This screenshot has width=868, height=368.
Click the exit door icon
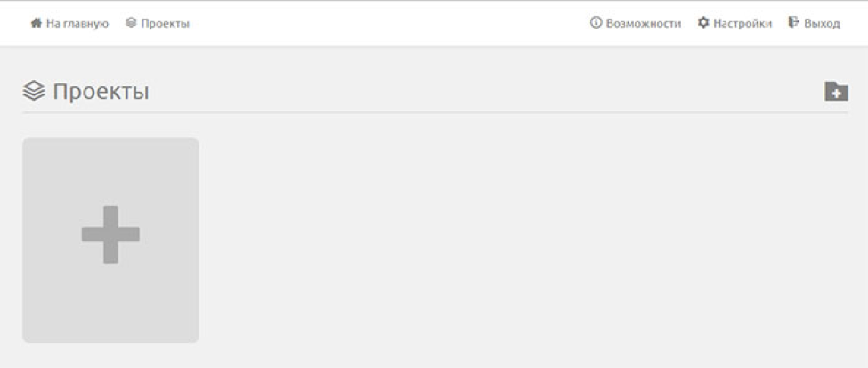pyautogui.click(x=794, y=23)
